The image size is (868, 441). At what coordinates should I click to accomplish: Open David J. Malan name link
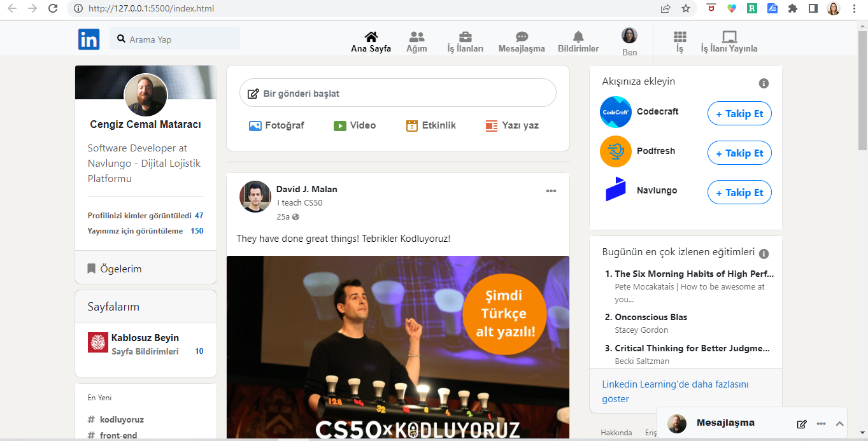307,189
